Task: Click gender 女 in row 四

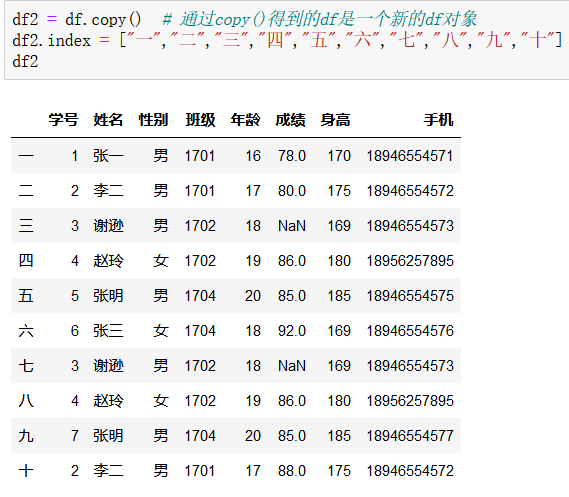Action: [160, 260]
